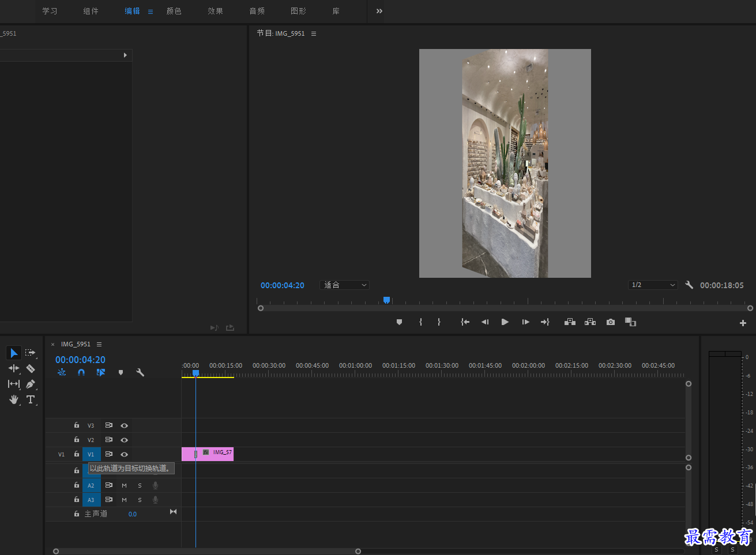
Task: Step forward one frame
Action: pyautogui.click(x=525, y=322)
